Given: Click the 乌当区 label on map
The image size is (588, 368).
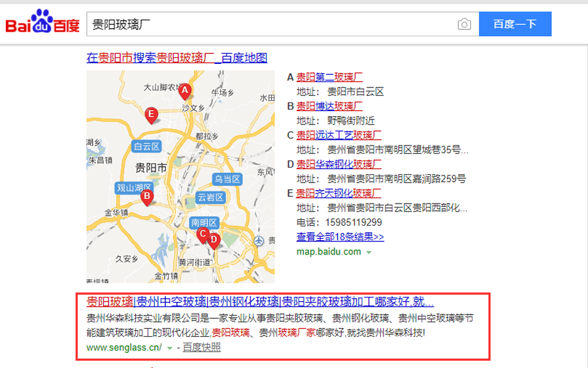Looking at the screenshot, I should point(227,179).
